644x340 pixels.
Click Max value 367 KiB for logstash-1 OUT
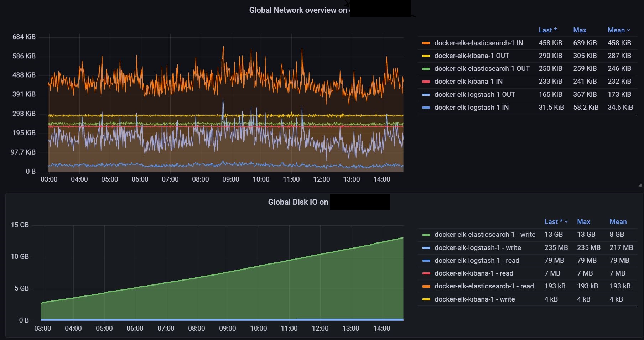[585, 95]
